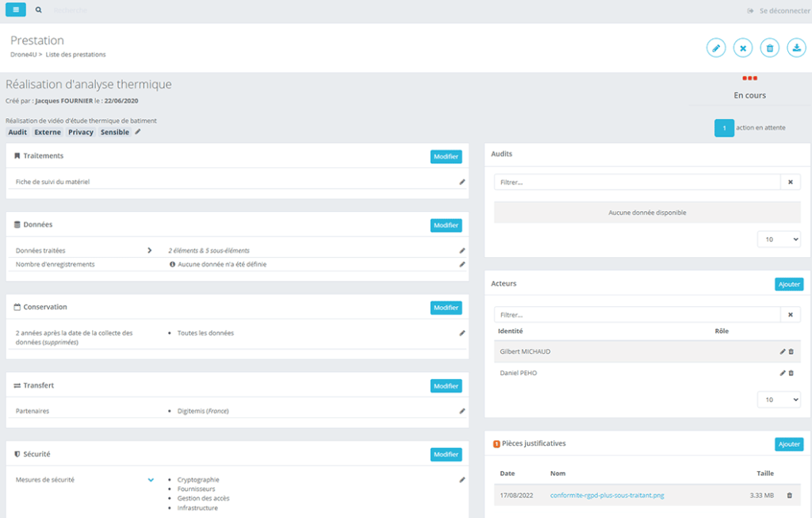Screen dimensions: 812x518
Task: Delete actor Gilbert MICHAUD with trash icon
Action: [791, 351]
